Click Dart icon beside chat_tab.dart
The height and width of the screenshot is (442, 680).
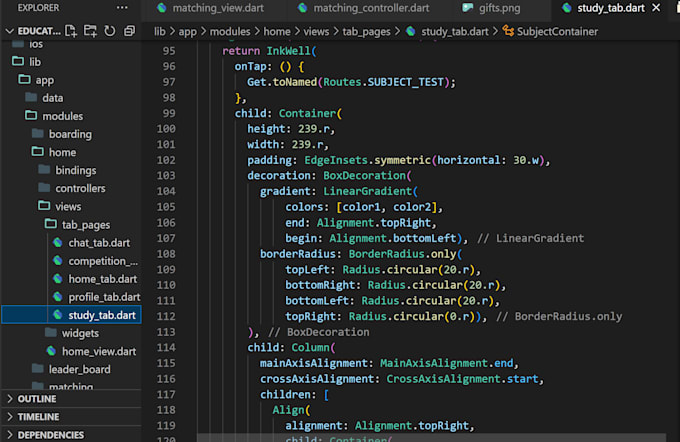tap(57, 242)
